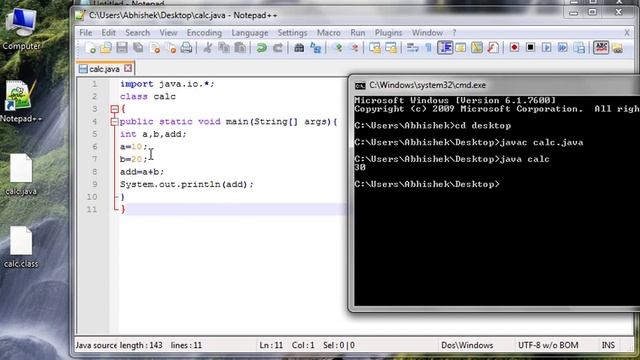
Task: Click the Dos\Windows status bar entry
Action: (x=467, y=345)
